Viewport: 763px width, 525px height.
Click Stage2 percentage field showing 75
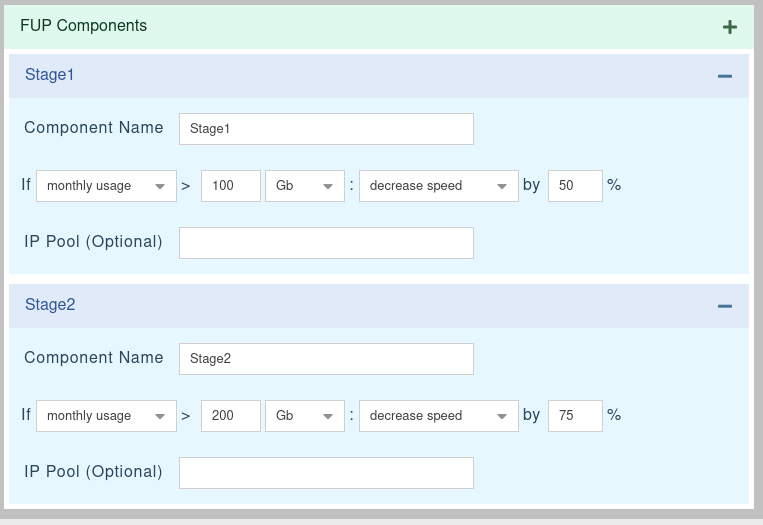click(x=575, y=416)
